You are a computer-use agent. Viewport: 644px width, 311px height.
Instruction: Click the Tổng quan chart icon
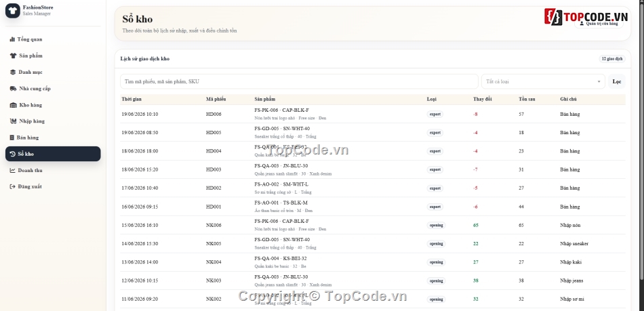(x=12, y=39)
